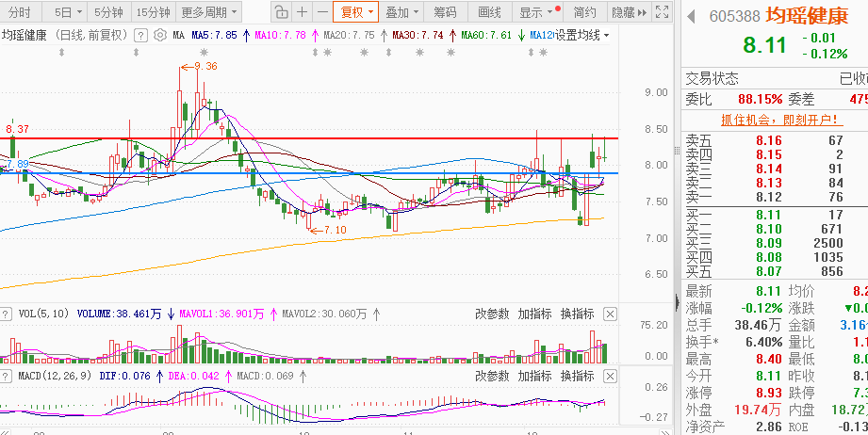868x435 pixels.
Task: Click the 委比 88.15% value
Action: click(x=760, y=100)
